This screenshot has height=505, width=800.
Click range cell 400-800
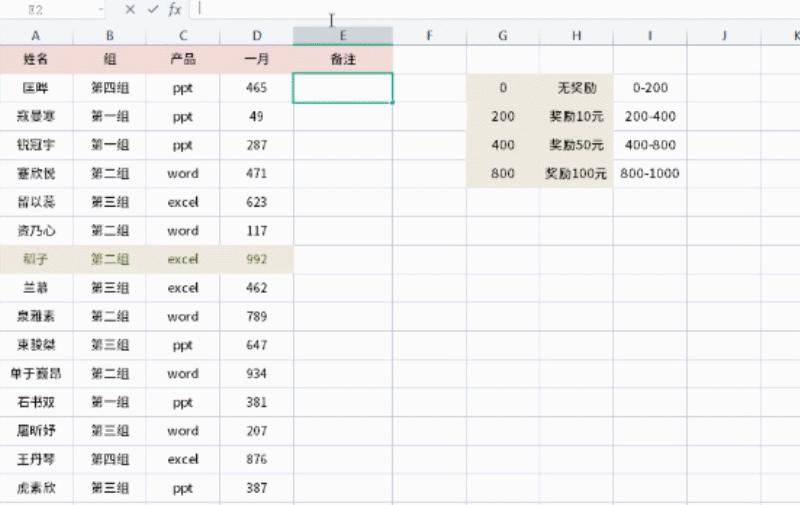[650, 145]
